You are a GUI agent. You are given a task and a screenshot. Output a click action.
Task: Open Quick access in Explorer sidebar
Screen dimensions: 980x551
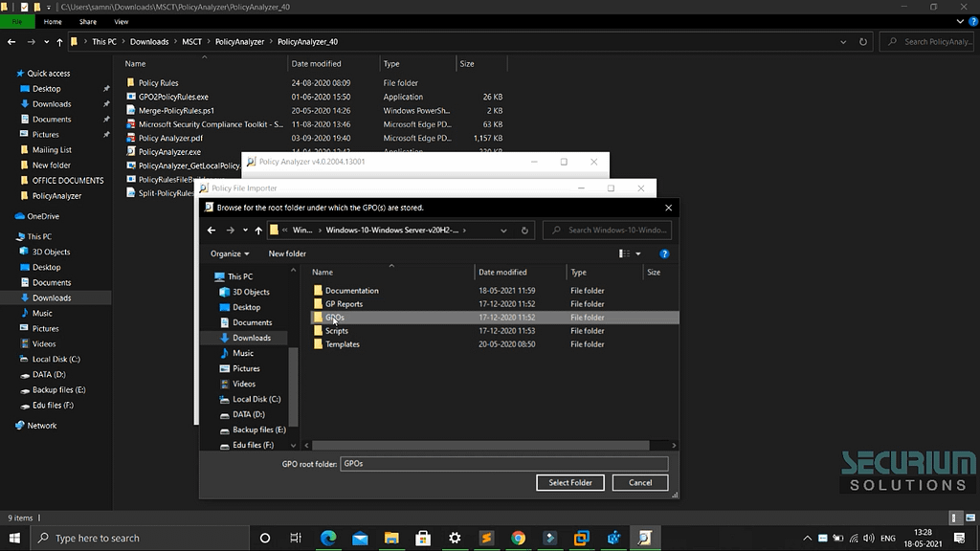point(48,74)
